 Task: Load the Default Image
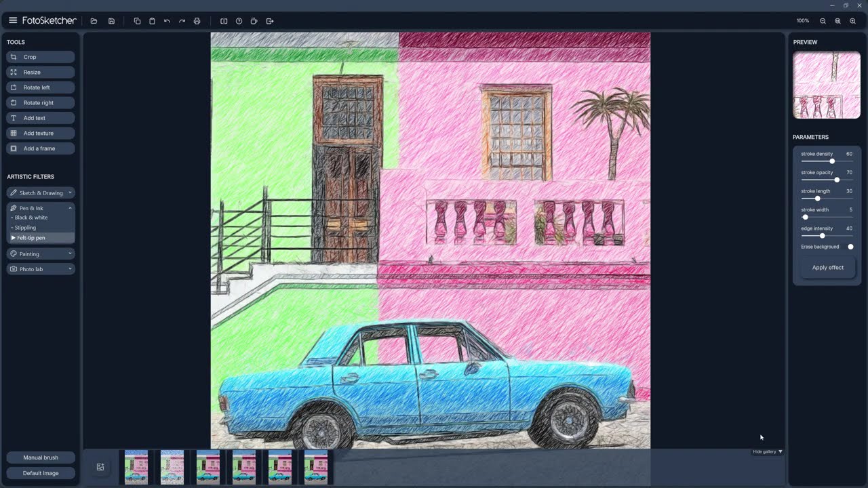(41, 473)
